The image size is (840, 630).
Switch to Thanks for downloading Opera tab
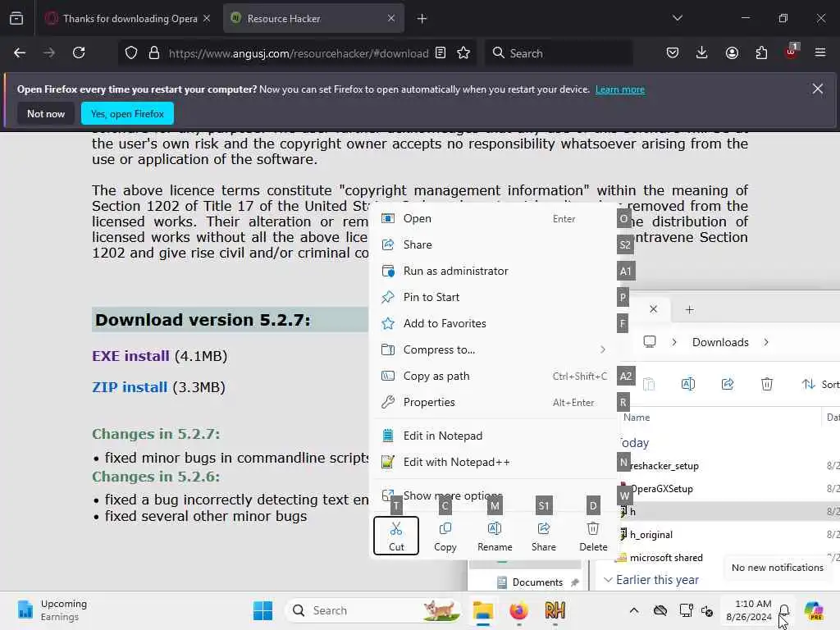[x=126, y=19]
